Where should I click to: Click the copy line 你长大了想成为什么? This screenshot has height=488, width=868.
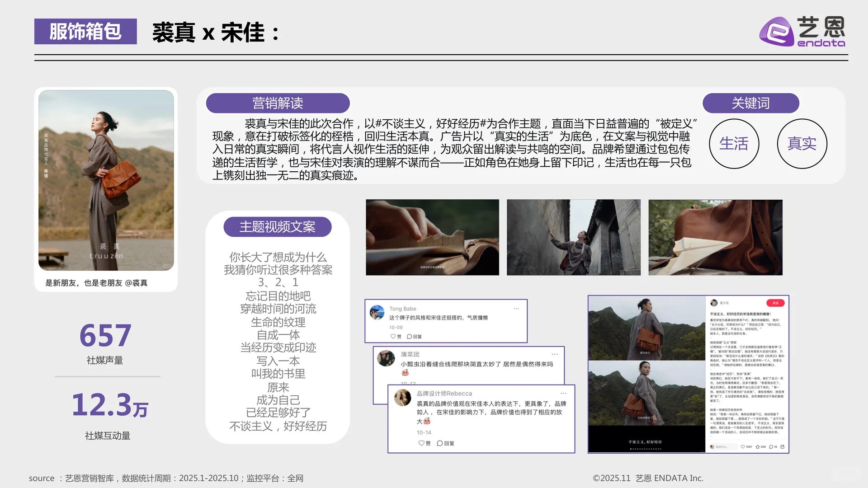click(x=278, y=257)
